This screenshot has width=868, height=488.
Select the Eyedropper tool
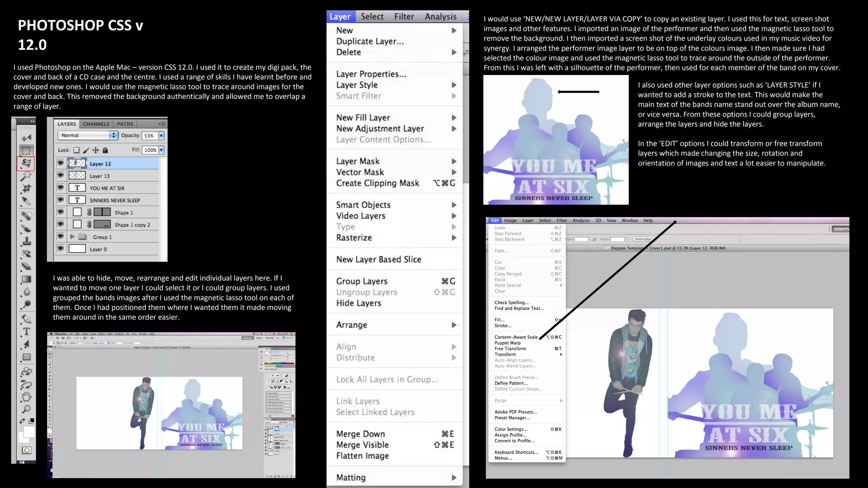[26, 202]
